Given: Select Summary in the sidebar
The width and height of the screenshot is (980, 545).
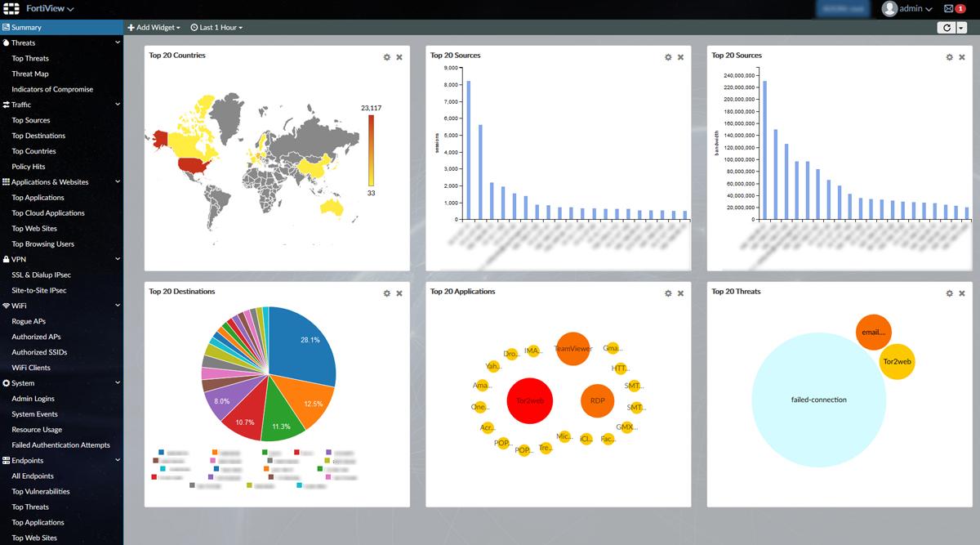Looking at the screenshot, I should pyautogui.click(x=61, y=27).
